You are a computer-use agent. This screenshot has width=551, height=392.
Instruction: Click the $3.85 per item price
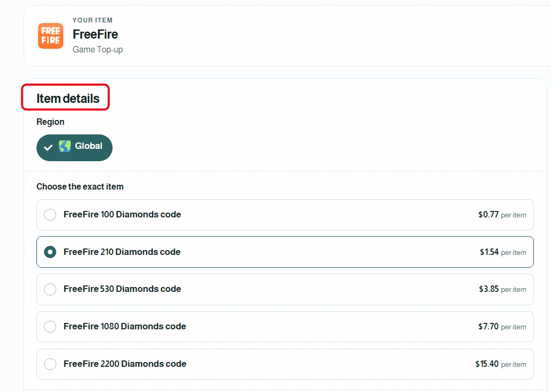[x=503, y=289]
